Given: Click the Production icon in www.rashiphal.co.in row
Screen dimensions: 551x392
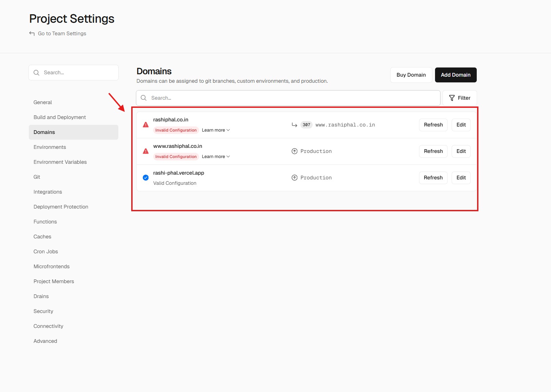Looking at the screenshot, I should point(294,151).
